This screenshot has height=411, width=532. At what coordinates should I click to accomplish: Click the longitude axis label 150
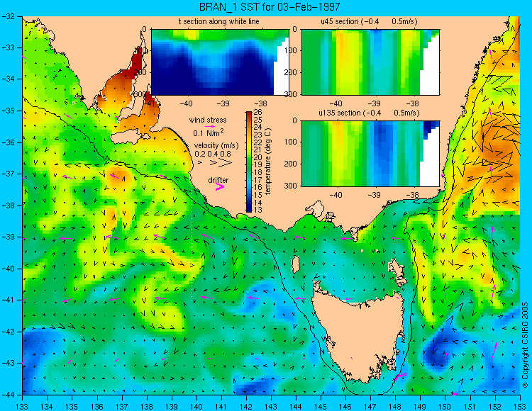(445, 407)
